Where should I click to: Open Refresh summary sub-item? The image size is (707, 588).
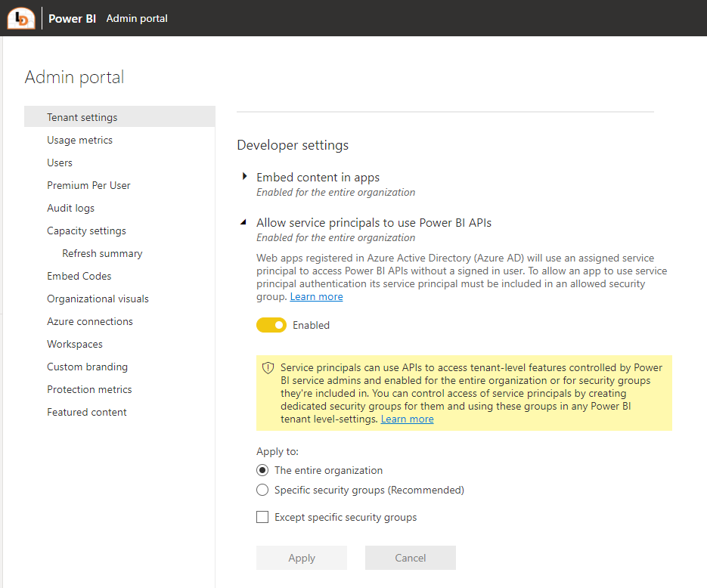(102, 253)
